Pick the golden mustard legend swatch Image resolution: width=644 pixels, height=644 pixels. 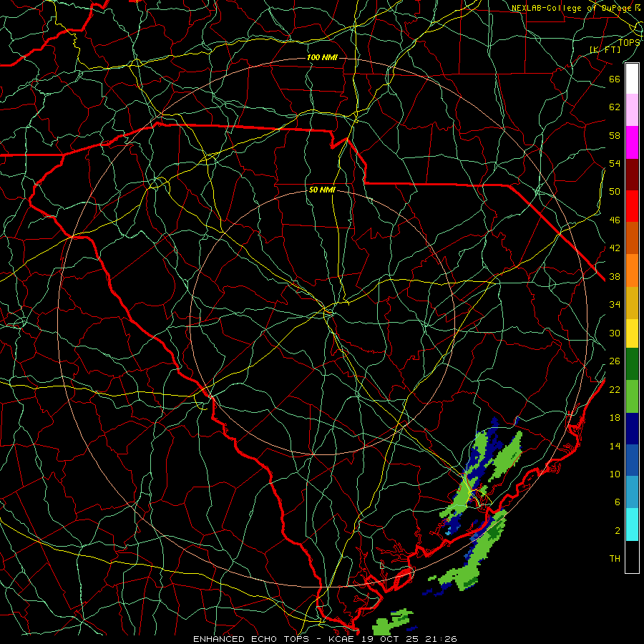pyautogui.click(x=632, y=303)
